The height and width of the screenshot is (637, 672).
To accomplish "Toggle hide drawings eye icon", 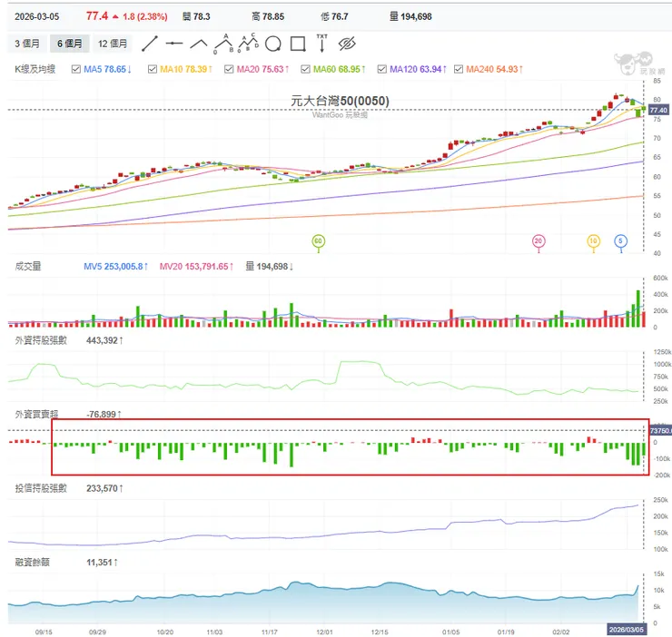I will (x=347, y=44).
